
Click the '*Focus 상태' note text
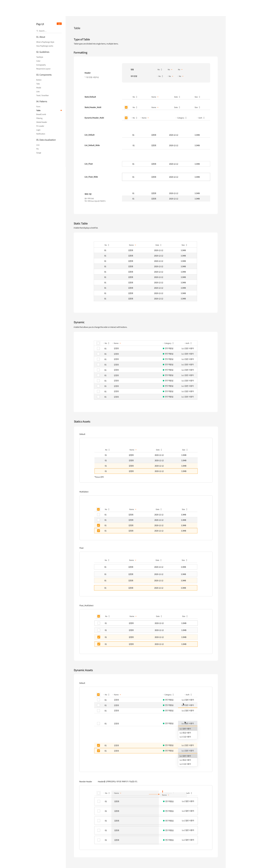[x=99, y=477]
